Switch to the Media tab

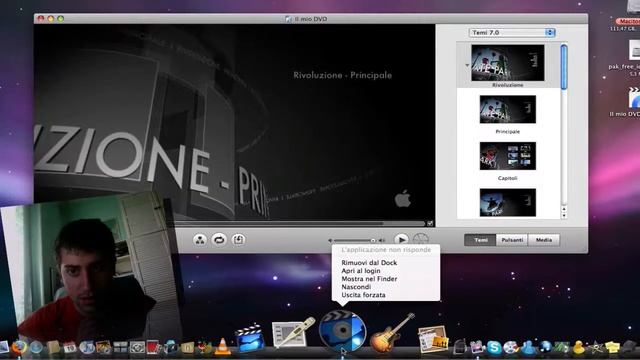point(544,240)
